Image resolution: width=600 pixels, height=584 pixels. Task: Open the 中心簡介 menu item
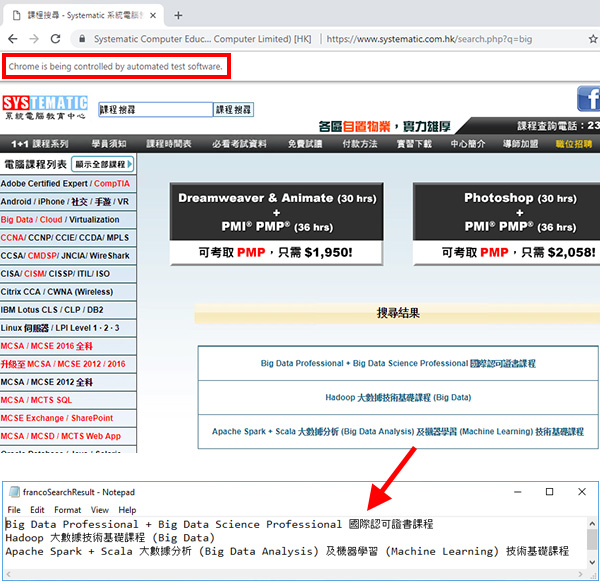pos(468,144)
